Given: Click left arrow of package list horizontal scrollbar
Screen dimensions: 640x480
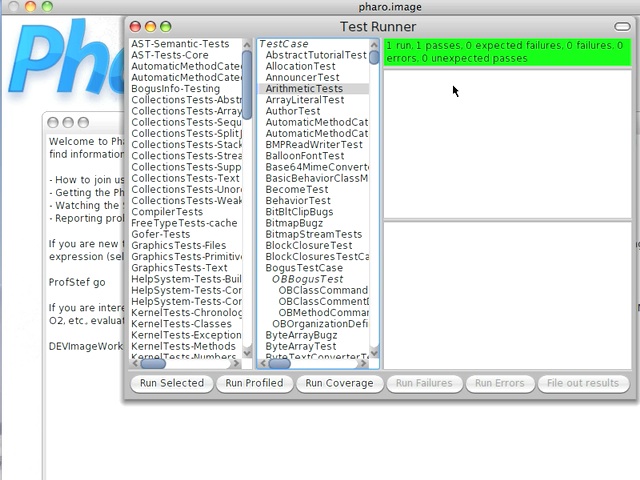Looking at the screenshot, I should pos(135,363).
